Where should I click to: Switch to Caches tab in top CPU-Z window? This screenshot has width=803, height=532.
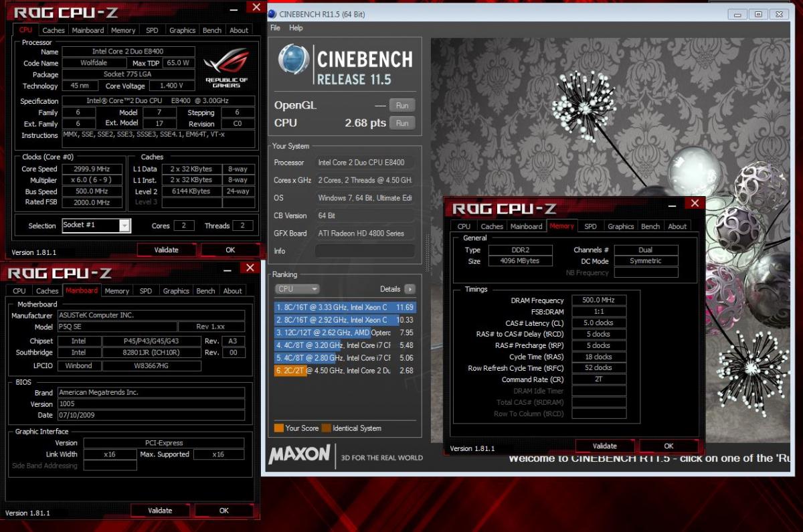click(54, 30)
